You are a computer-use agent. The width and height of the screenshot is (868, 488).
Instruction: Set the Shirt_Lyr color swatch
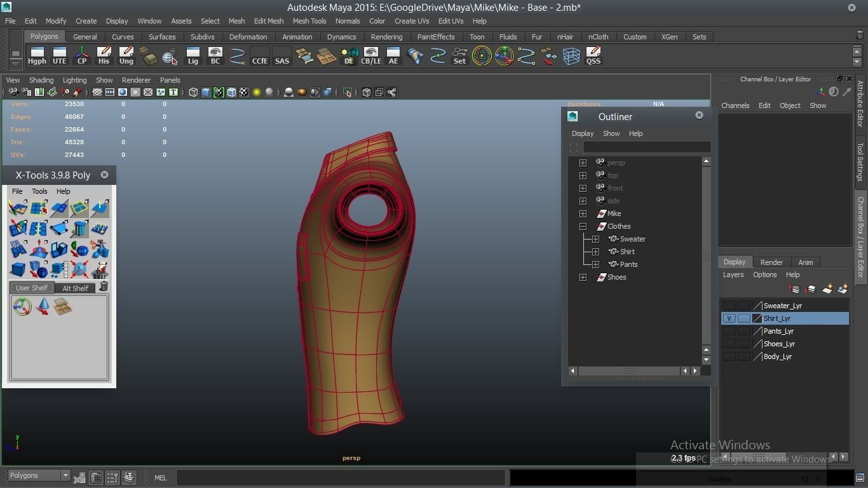point(757,318)
